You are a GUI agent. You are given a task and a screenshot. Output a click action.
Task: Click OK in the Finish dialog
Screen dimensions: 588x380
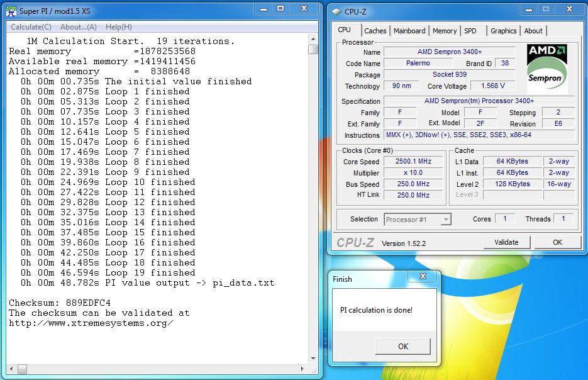point(403,347)
